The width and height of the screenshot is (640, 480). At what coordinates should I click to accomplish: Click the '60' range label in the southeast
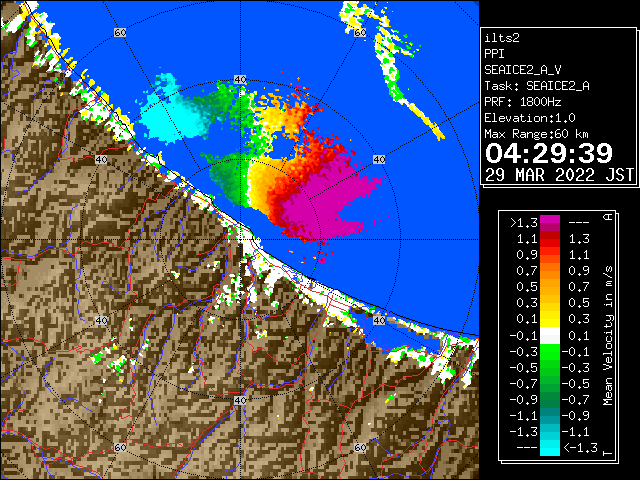(x=360, y=447)
